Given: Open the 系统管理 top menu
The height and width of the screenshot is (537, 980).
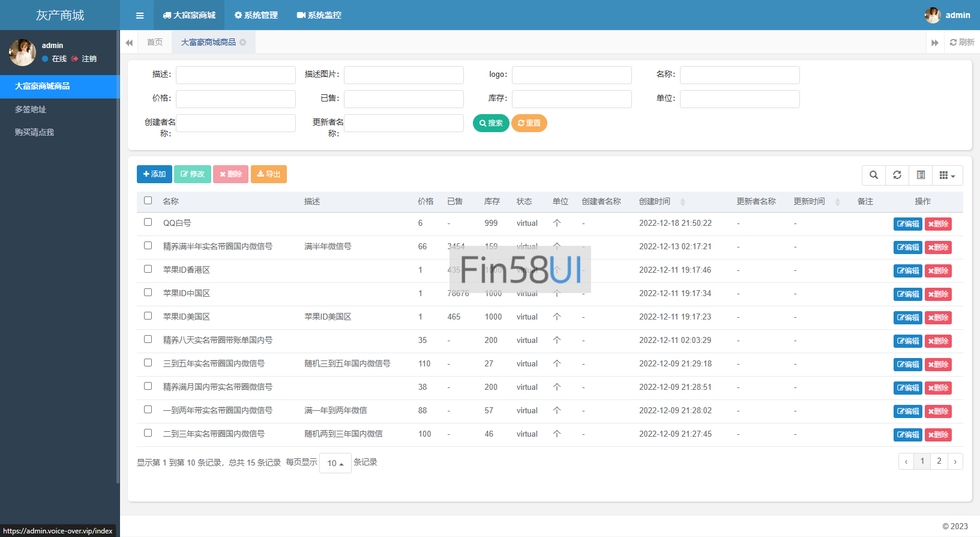Looking at the screenshot, I should [x=256, y=16].
